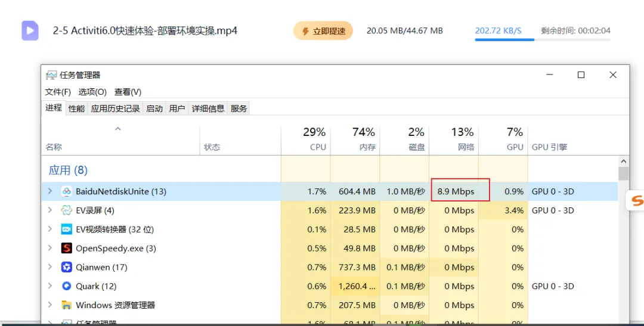
Task: Click the 1.7% CPU cell of BaiduNetdiskUnite
Action: pos(306,191)
